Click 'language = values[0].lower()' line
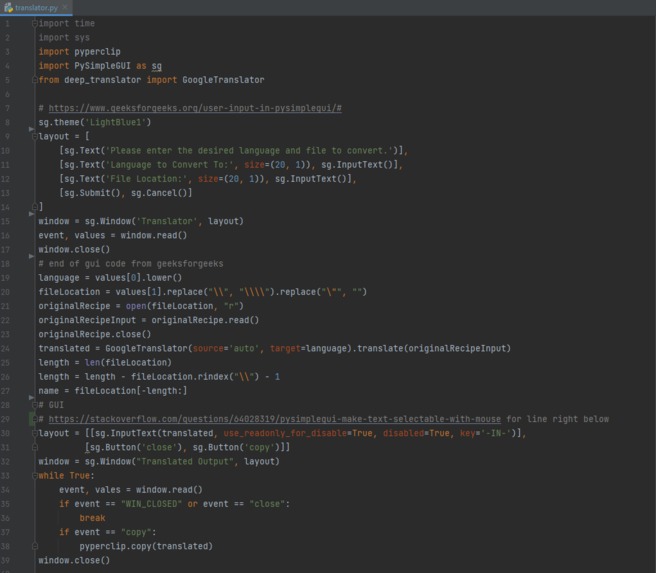The width and height of the screenshot is (656, 573). point(110,278)
